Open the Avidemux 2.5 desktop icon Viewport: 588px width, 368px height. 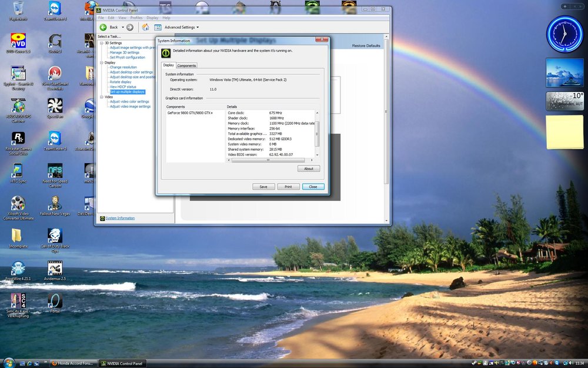pyautogui.click(x=55, y=268)
